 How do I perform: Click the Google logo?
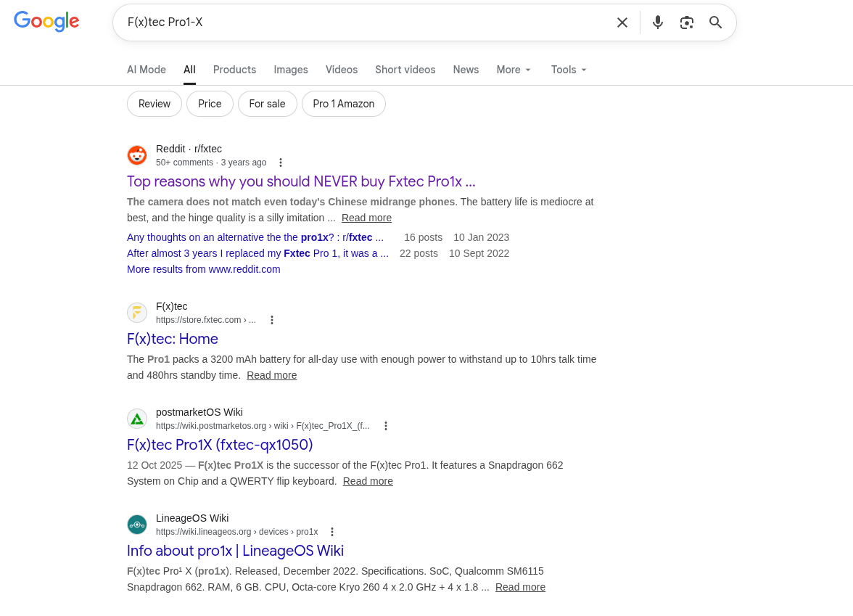46,22
